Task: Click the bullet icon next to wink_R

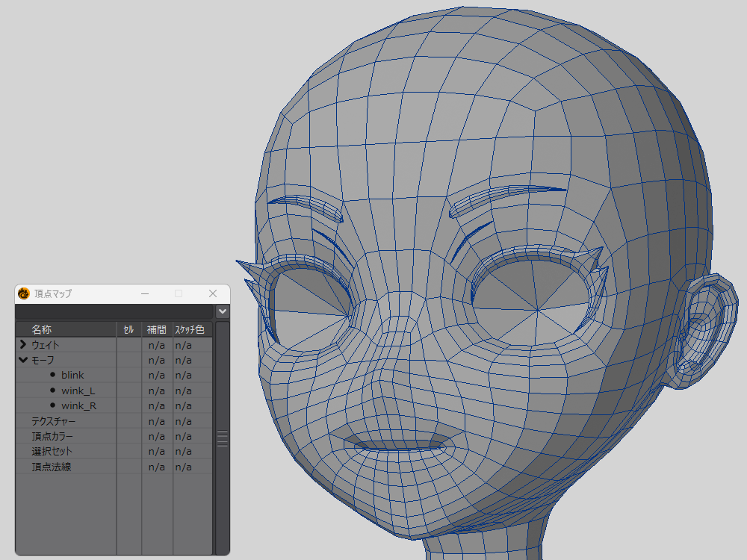Action: point(53,405)
